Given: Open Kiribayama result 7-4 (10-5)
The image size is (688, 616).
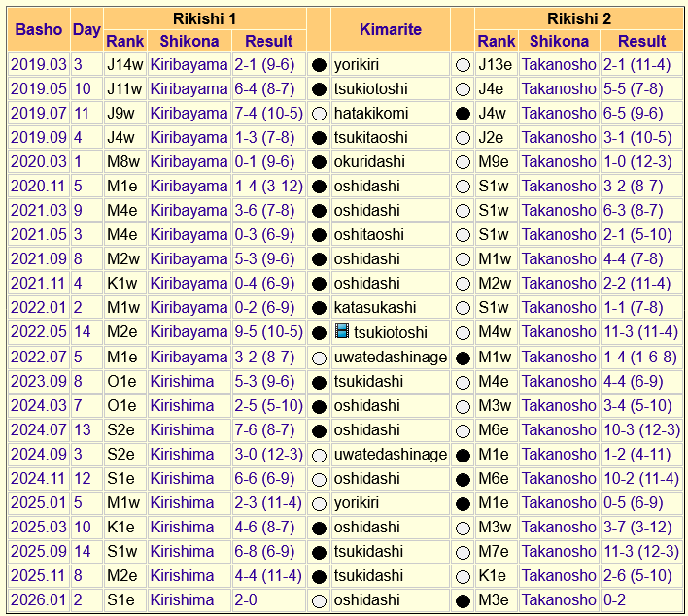Looking at the screenshot, I should tap(268, 114).
